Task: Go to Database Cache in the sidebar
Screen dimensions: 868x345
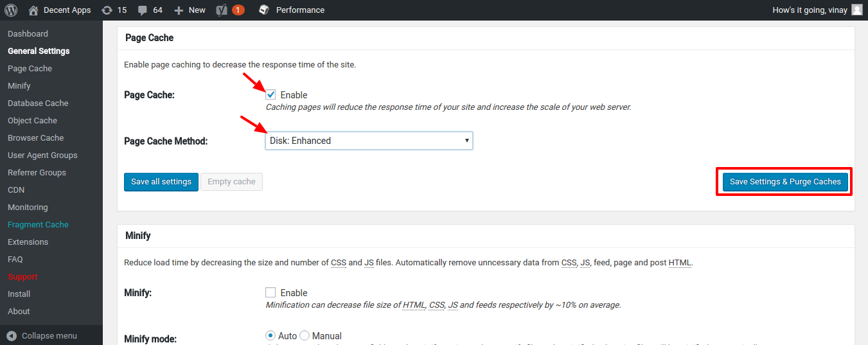Action: pyautogui.click(x=38, y=103)
